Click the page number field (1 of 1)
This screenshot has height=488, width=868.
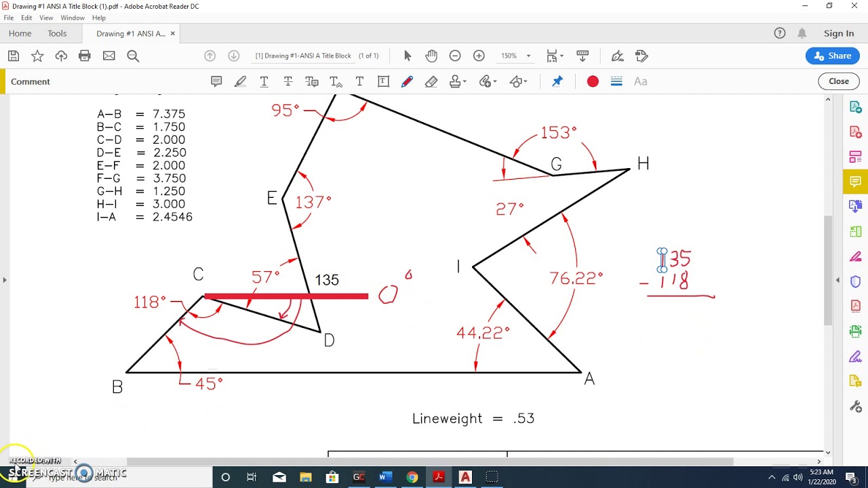point(368,56)
